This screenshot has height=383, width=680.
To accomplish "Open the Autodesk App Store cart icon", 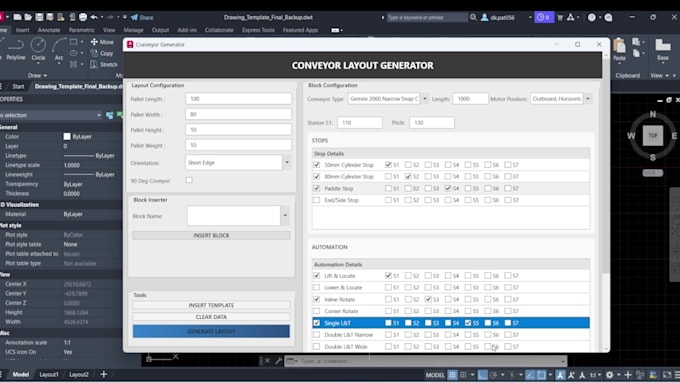I will pyautogui.click(x=560, y=17).
